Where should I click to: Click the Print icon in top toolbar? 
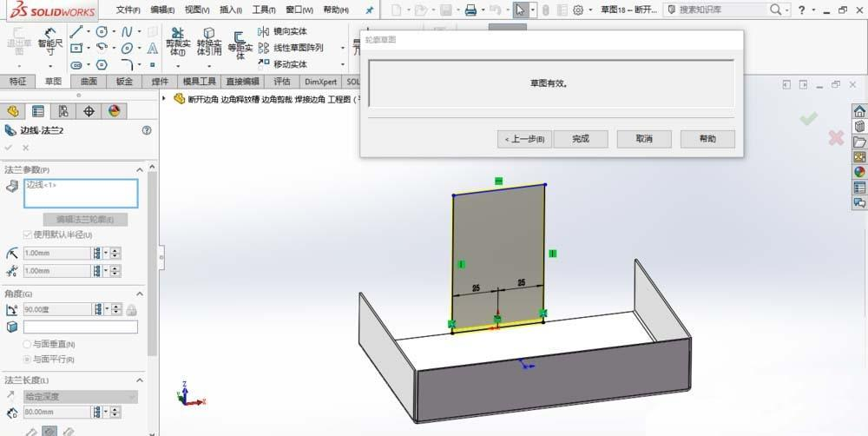[470, 10]
